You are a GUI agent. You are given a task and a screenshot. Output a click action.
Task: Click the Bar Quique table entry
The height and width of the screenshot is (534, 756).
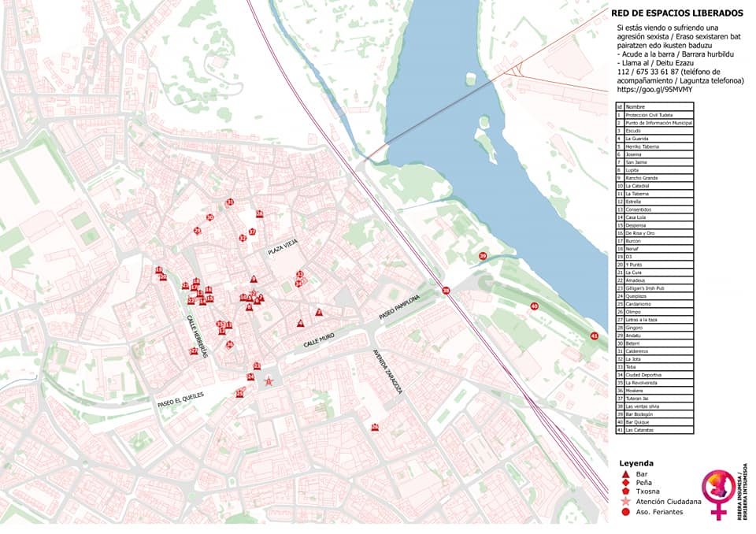click(654, 422)
